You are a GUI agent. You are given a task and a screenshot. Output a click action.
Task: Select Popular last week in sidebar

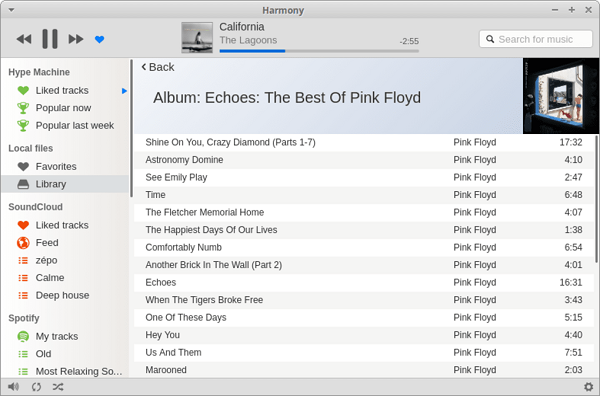(x=65, y=125)
